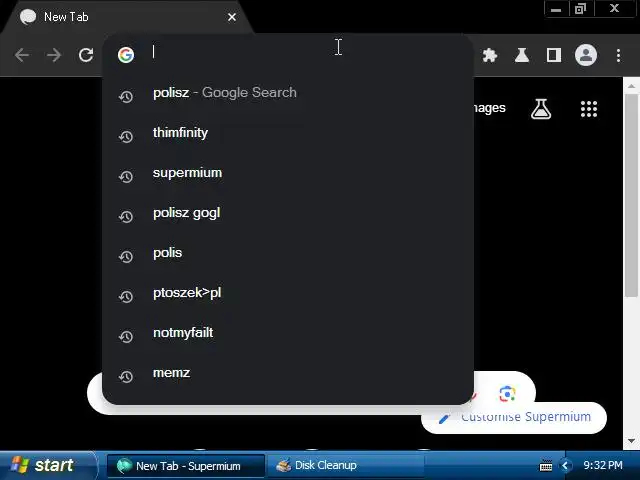The width and height of the screenshot is (640, 480).
Task: Select the 'memz' suggestion
Action: coord(288,373)
